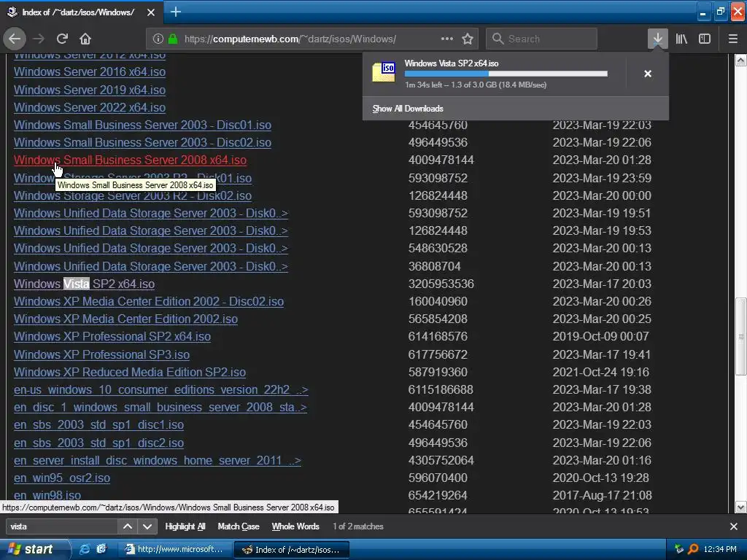747x560 pixels.
Task: Toggle Whole Words in find bar
Action: [x=295, y=526]
